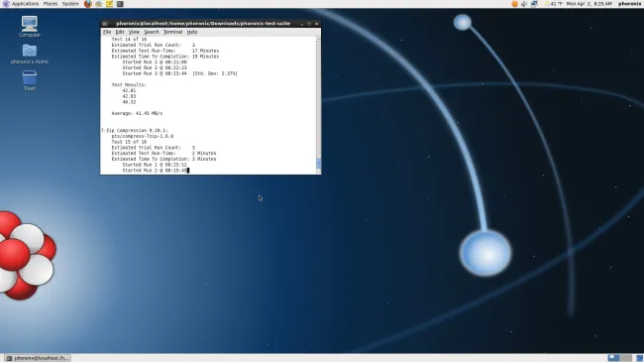Screen dimensions: 644x362
Task: Open the Trash desktop icon
Action: [29, 80]
